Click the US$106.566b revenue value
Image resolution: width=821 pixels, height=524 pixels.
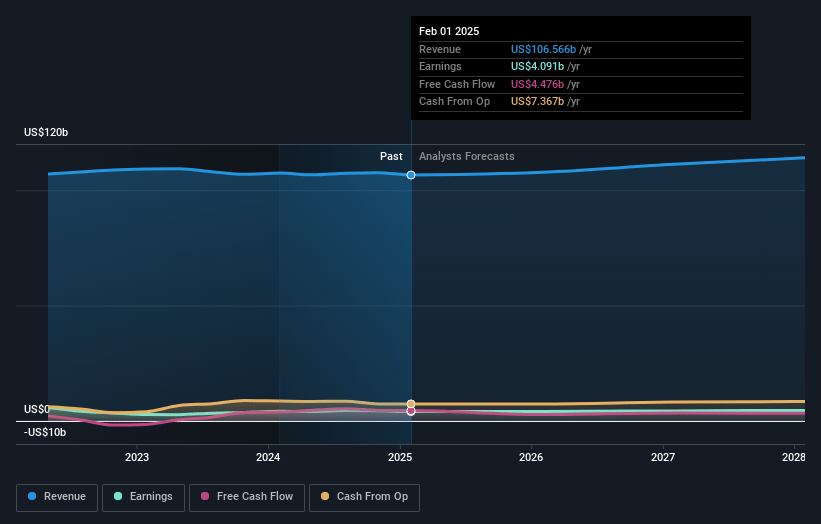543,49
